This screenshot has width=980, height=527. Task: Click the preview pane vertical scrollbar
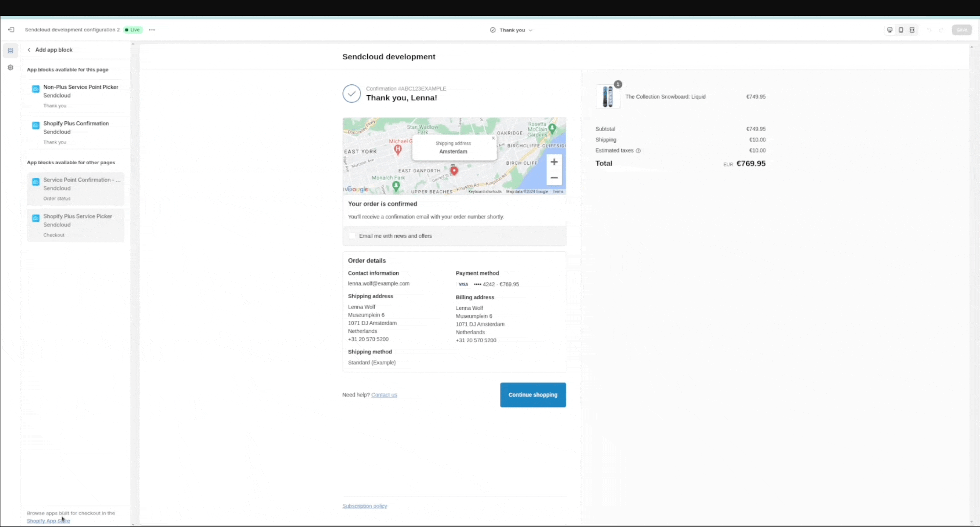coord(972,284)
